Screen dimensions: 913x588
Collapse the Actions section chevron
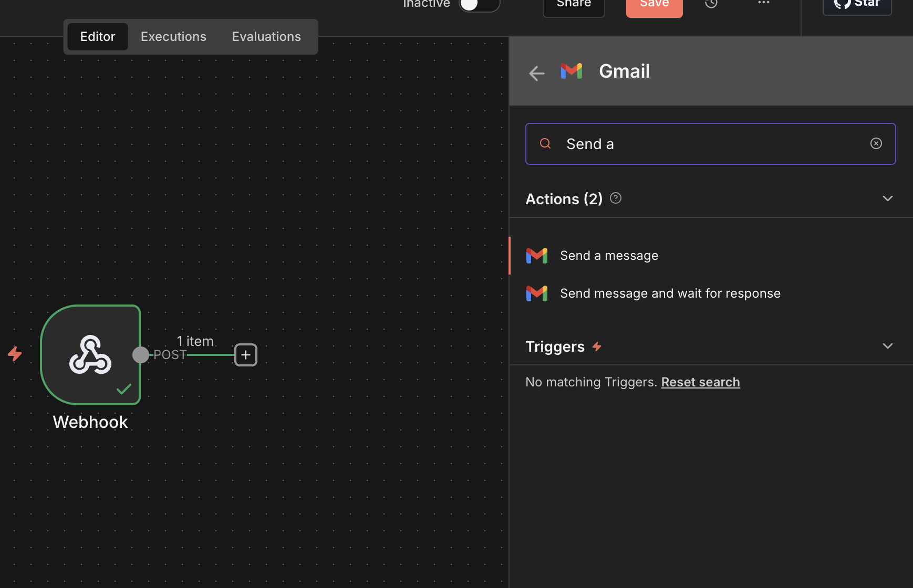(887, 198)
